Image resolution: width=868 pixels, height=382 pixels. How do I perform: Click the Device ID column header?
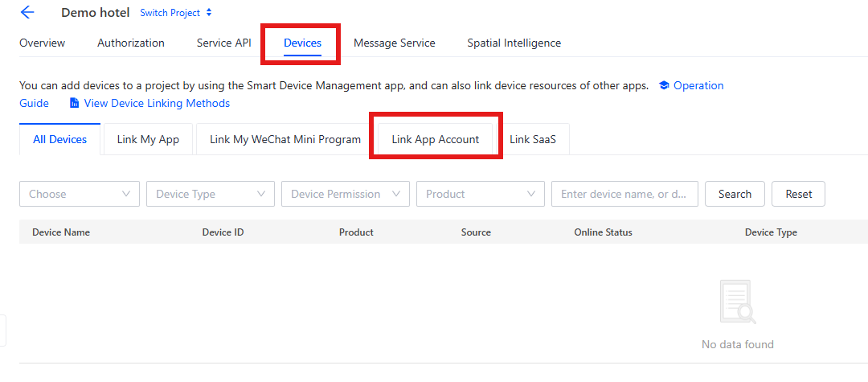pyautogui.click(x=223, y=232)
